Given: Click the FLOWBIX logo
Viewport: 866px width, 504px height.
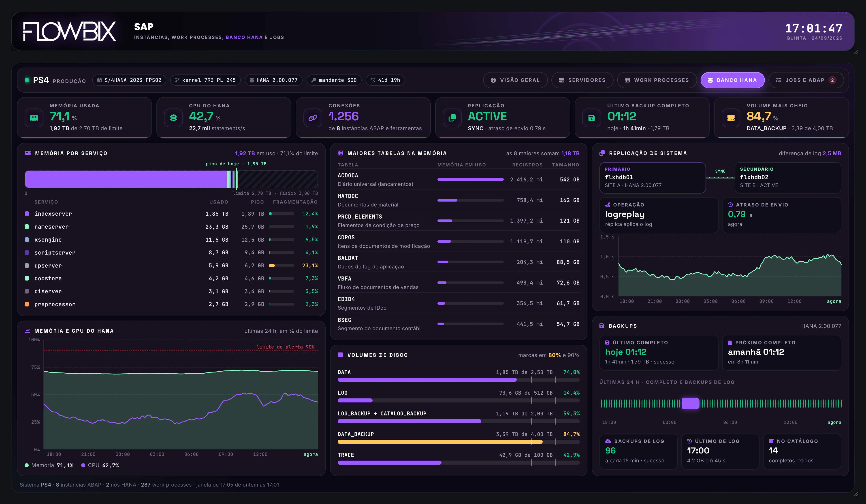Looking at the screenshot, I should [x=69, y=31].
